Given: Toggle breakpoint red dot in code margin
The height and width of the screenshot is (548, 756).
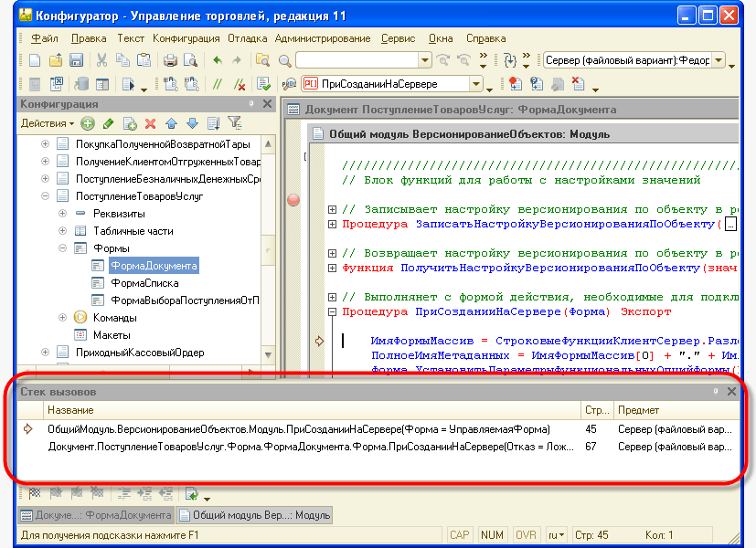Looking at the screenshot, I should 293,200.
